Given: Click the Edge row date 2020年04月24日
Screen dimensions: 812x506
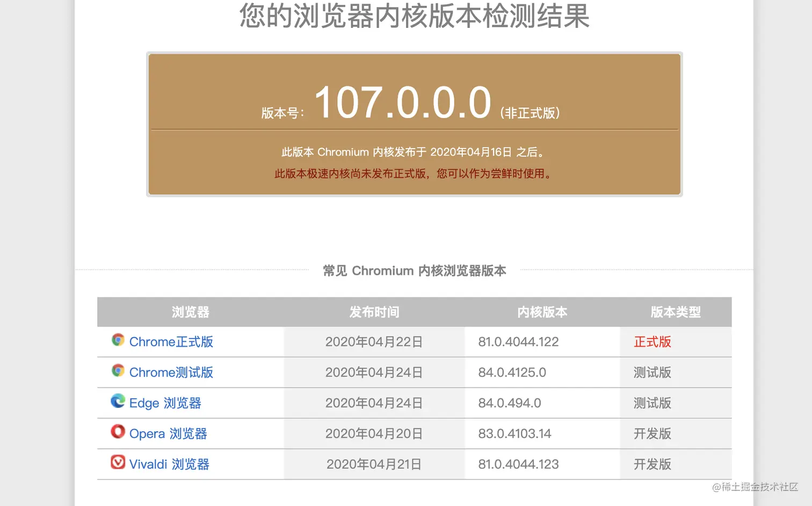Looking at the screenshot, I should click(374, 403).
